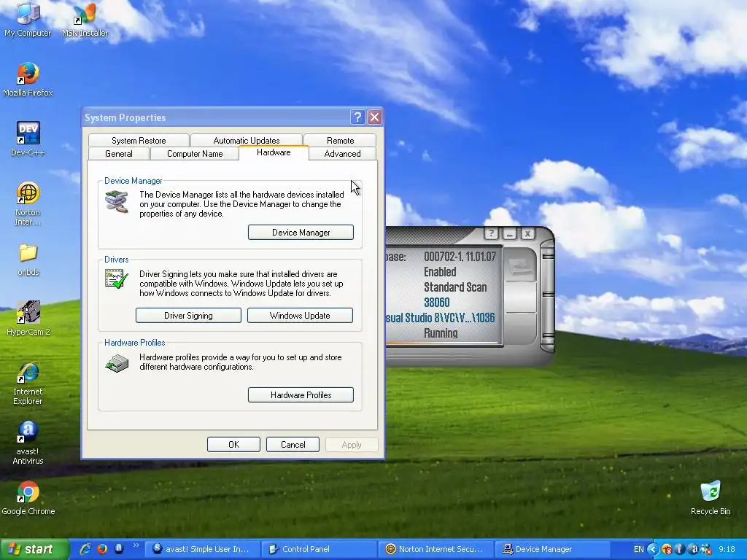Click the blue information icon in system tray
Screen dimensions: 747x560
point(679,549)
